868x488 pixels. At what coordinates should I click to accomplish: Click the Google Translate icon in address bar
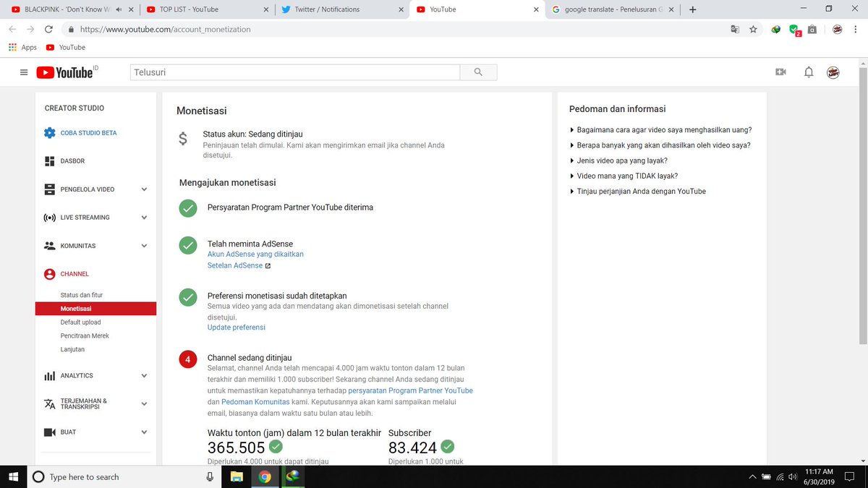(734, 30)
